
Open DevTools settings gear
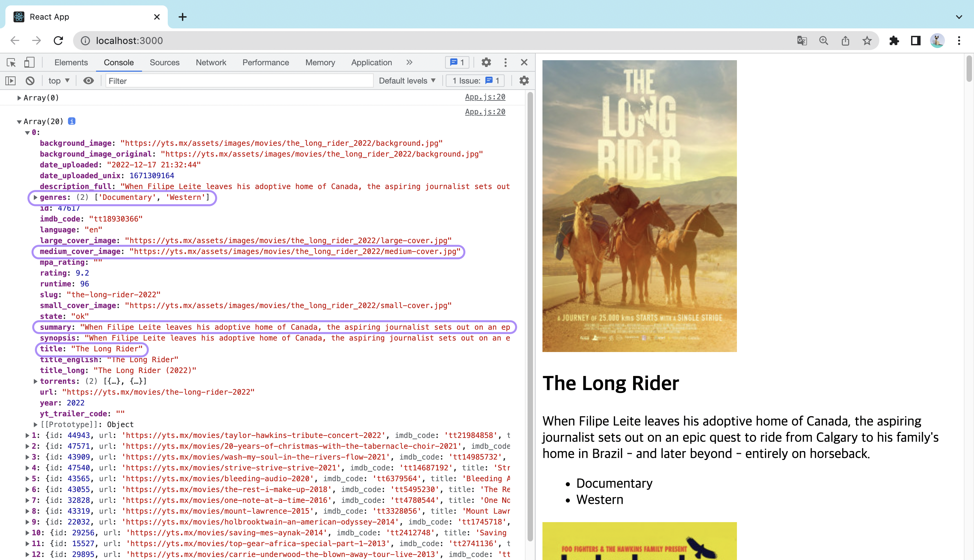486,62
